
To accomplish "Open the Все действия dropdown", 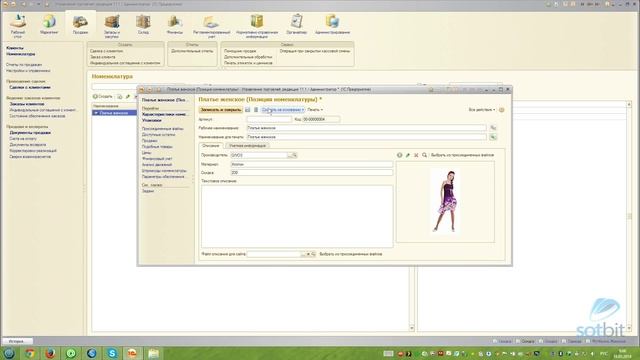I will coord(482,110).
